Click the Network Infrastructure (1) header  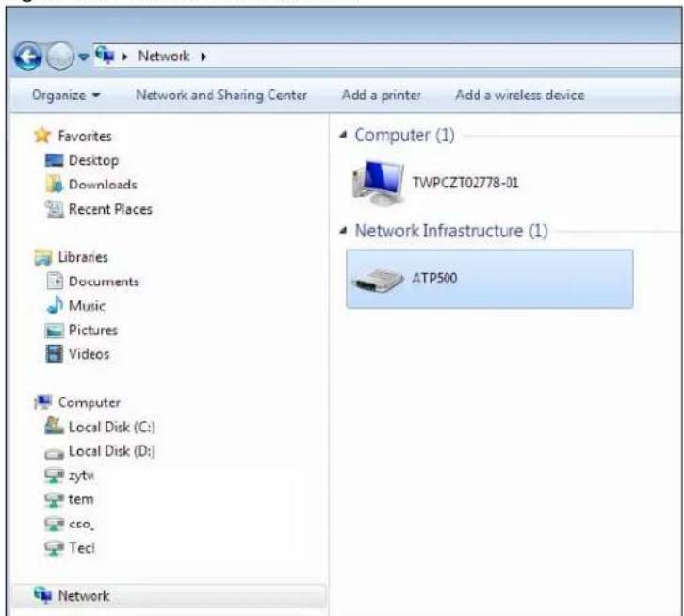451,231
